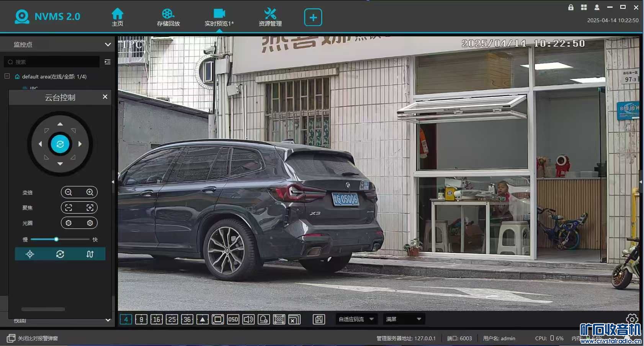Open the 主页 home tab
The width and height of the screenshot is (644, 346).
coord(118,17)
